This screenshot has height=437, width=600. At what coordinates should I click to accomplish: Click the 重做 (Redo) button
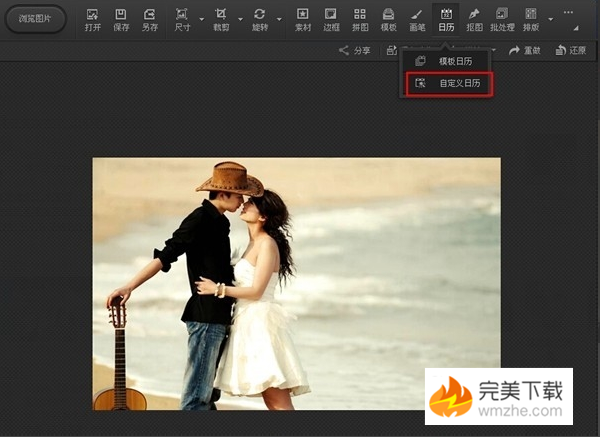(x=526, y=50)
